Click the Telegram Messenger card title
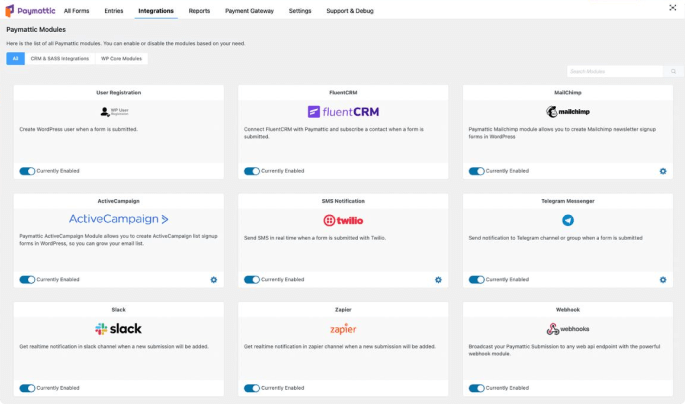The image size is (685, 404). click(x=567, y=201)
